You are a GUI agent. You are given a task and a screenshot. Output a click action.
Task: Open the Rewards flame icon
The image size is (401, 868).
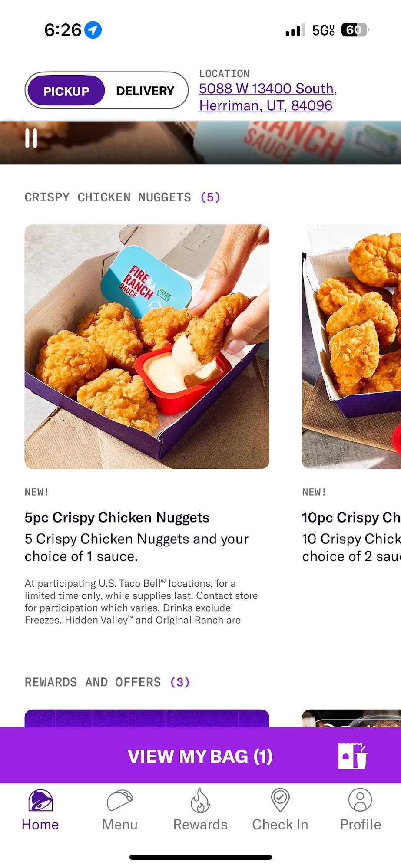pyautogui.click(x=200, y=800)
